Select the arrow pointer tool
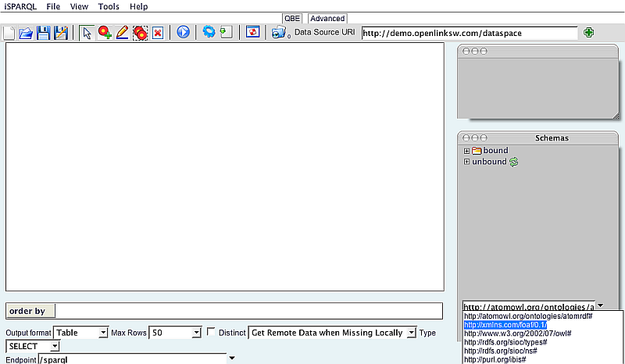 tap(87, 33)
